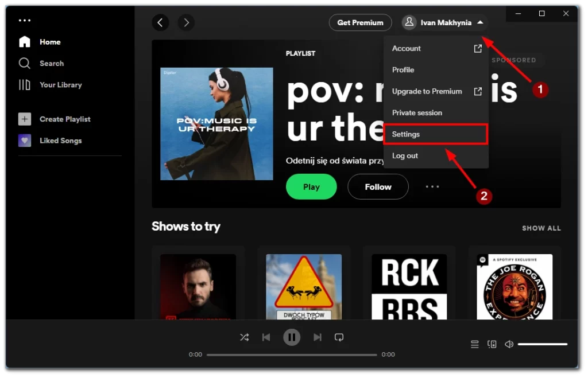Open the play queue

click(475, 344)
